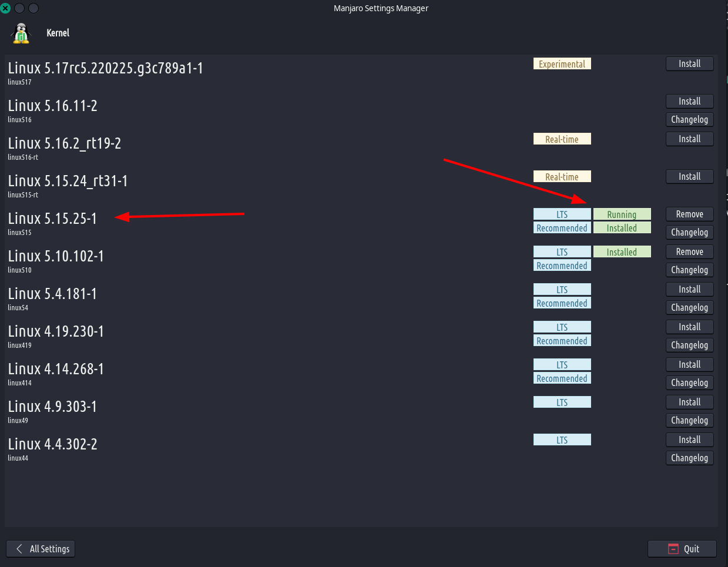Click Real-time badge on Linux 5.15.24_rt31-1

(x=562, y=177)
